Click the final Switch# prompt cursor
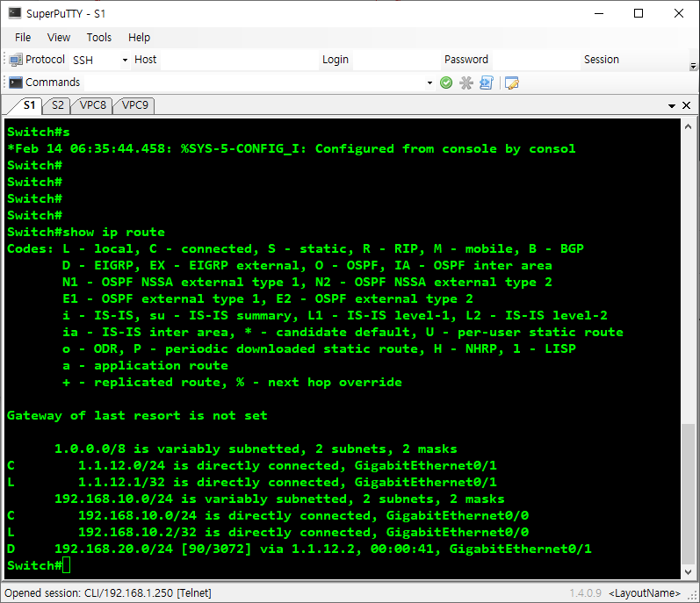The width and height of the screenshot is (700, 603). (x=67, y=565)
